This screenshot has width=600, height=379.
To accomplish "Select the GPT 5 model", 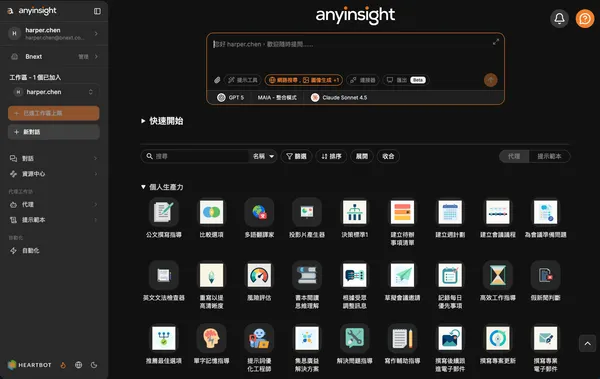I will coord(230,98).
